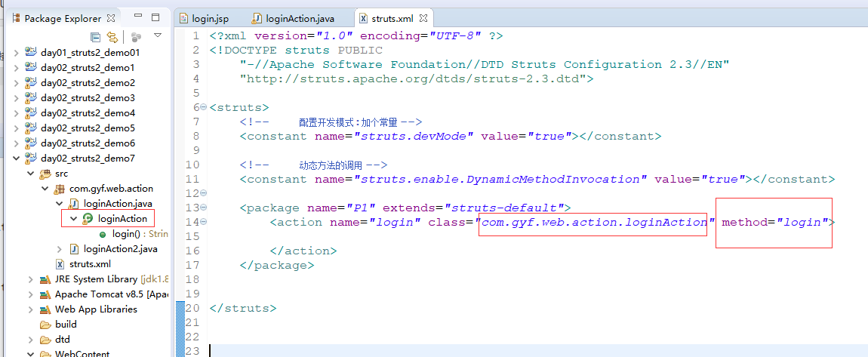The width and height of the screenshot is (868, 357).
Task: Click the Collapse All icon in Package Explorer
Action: pos(96,37)
